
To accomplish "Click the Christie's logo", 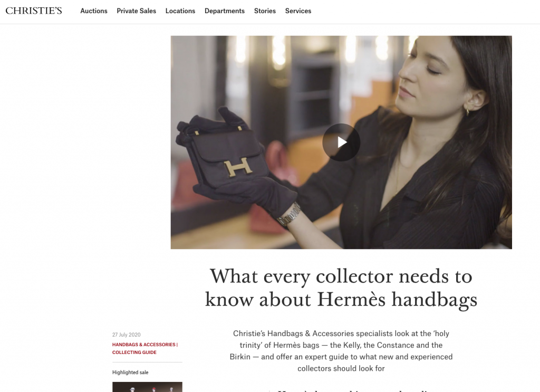I will tap(34, 11).
